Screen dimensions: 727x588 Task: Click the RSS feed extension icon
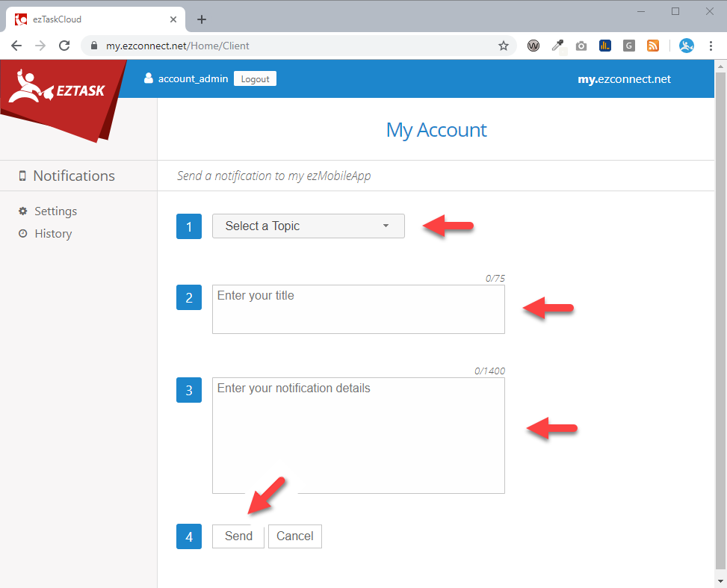pos(653,46)
